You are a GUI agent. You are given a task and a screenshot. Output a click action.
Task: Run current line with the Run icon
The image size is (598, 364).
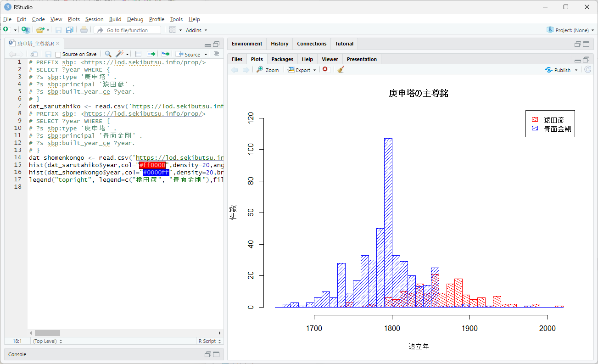pyautogui.click(x=151, y=54)
